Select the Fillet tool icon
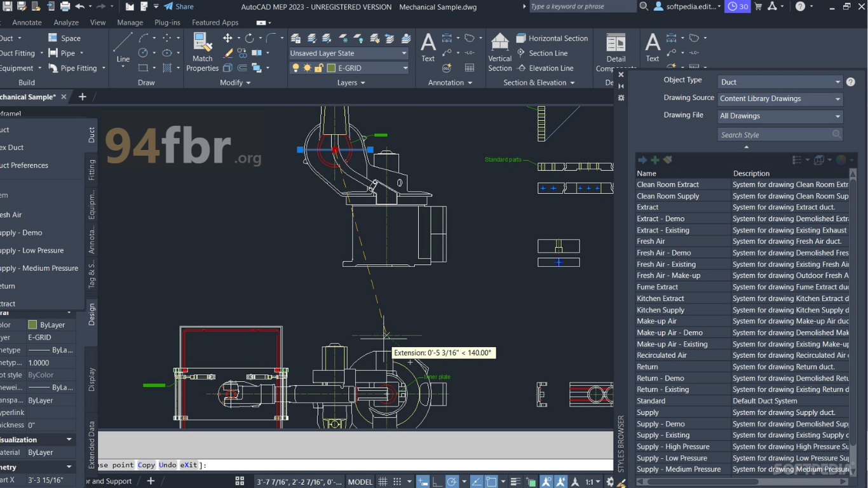The height and width of the screenshot is (488, 868). pyautogui.click(x=271, y=38)
